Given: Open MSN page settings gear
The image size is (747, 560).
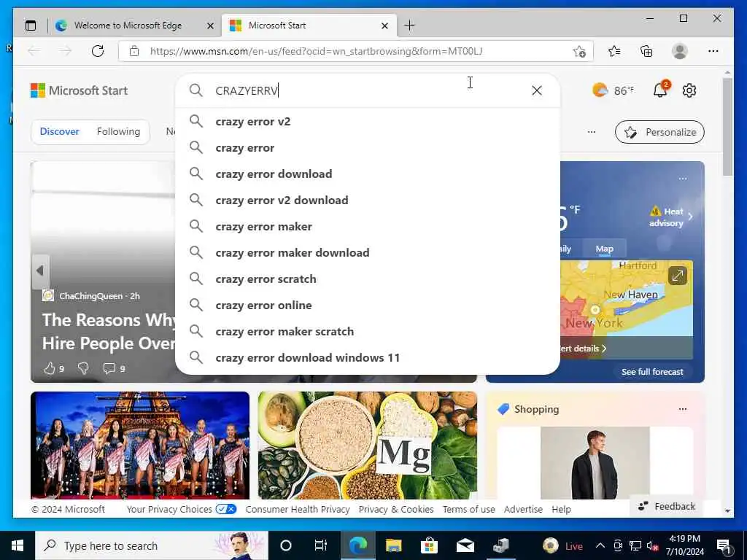Looking at the screenshot, I should (x=689, y=90).
